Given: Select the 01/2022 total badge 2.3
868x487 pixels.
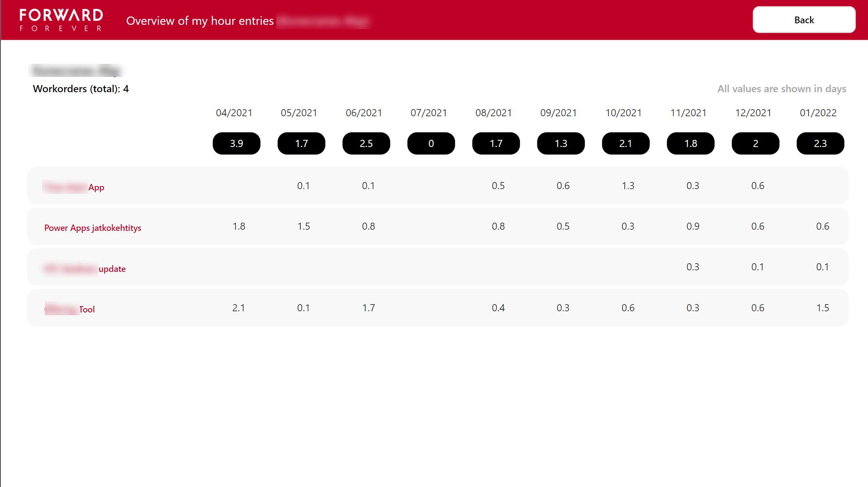Looking at the screenshot, I should (x=820, y=143).
